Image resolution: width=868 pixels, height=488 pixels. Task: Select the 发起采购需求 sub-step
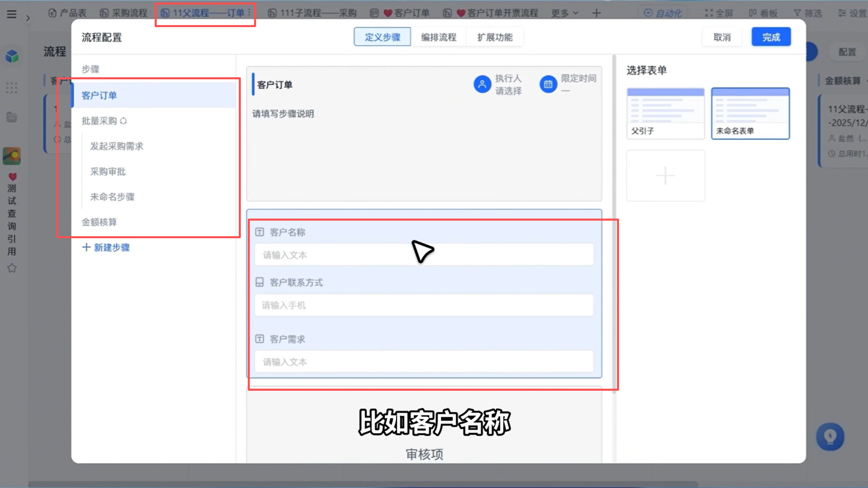117,146
